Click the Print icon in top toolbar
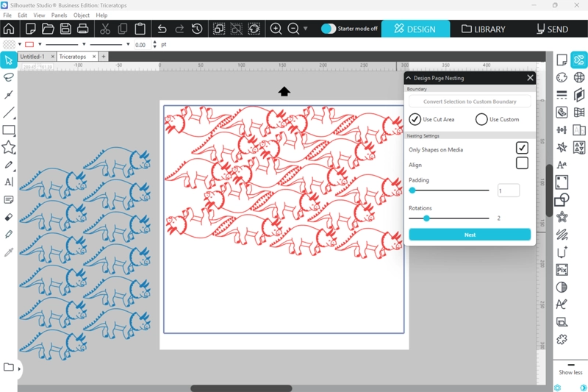The height and width of the screenshot is (392, 588). pyautogui.click(x=82, y=29)
